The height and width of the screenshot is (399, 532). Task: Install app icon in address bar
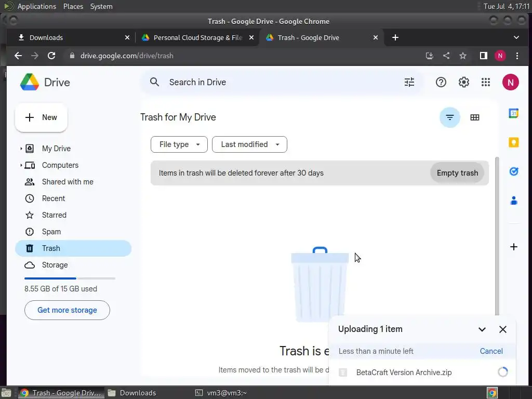tap(430, 56)
